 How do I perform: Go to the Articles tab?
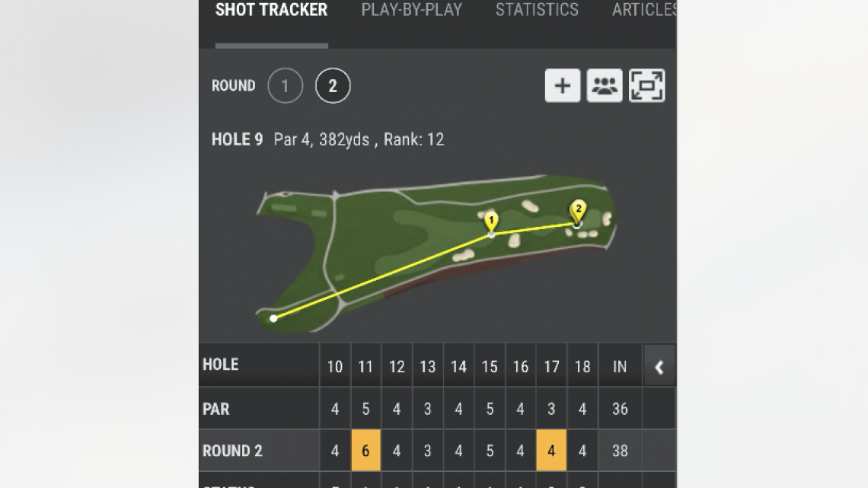click(643, 11)
